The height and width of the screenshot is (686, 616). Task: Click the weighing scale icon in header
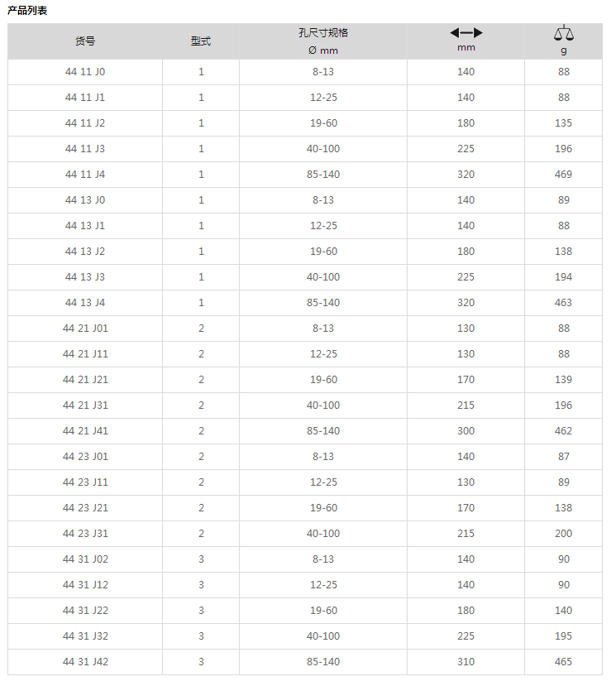(x=564, y=33)
